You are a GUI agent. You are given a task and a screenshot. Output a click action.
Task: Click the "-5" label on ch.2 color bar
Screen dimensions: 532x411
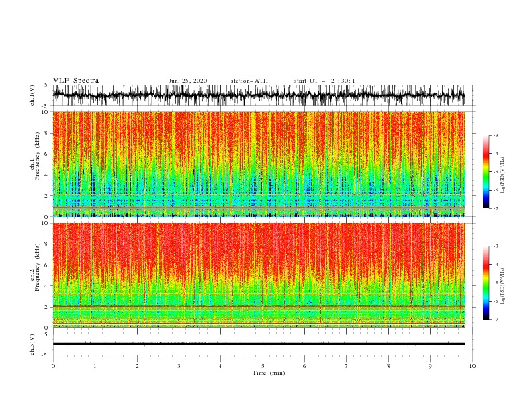tap(495, 283)
